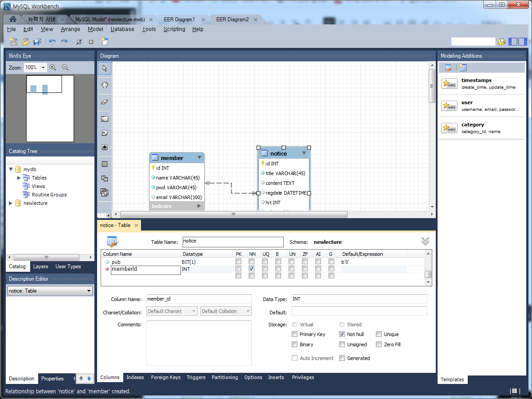Switch to the User Types tab

tap(68, 266)
